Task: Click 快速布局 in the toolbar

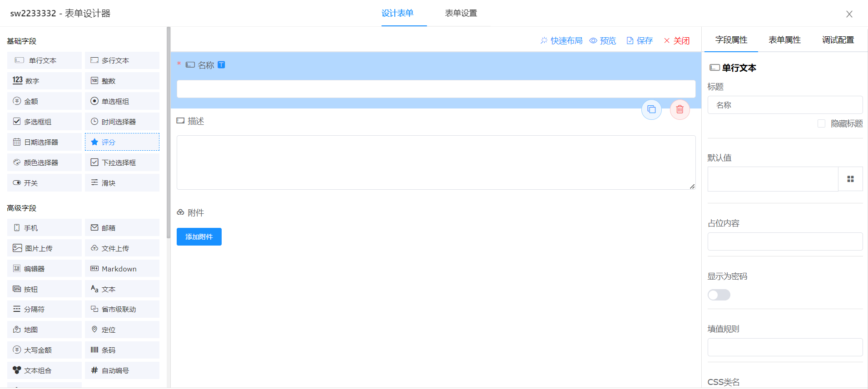Action: tap(561, 40)
